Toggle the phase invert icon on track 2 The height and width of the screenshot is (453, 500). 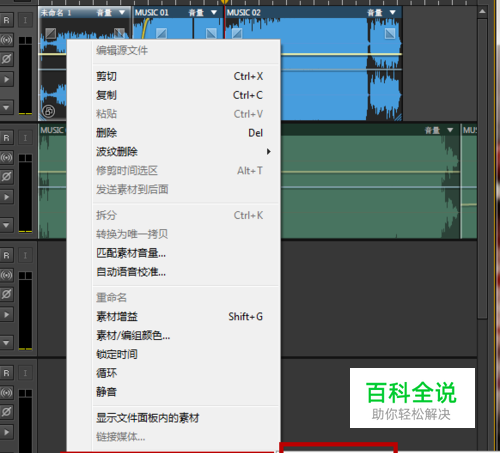pos(6,177)
